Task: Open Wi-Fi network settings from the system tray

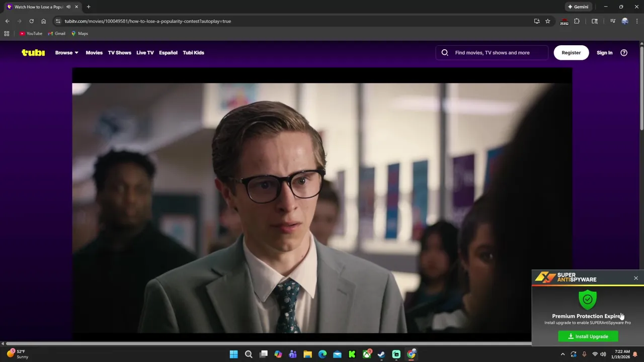Action: click(595, 354)
